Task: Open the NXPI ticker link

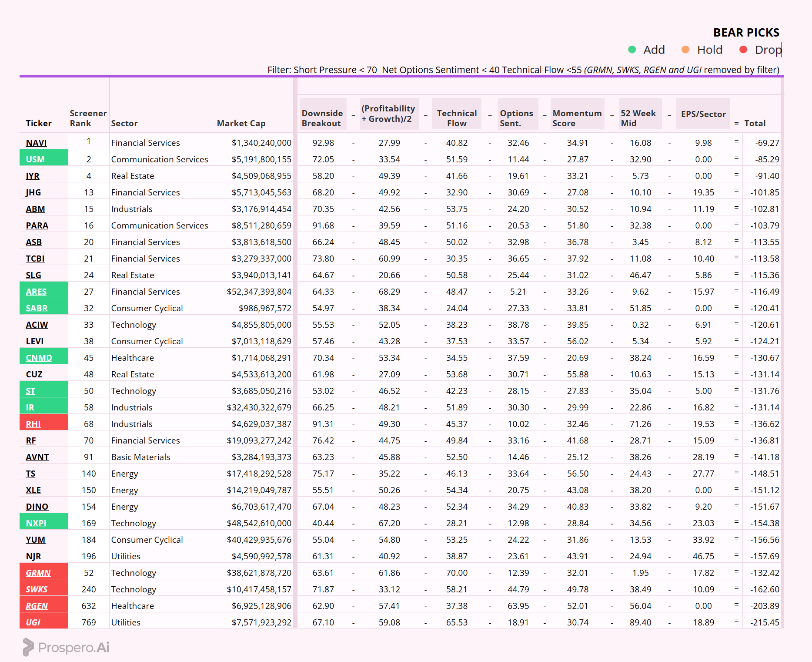Action: click(36, 523)
